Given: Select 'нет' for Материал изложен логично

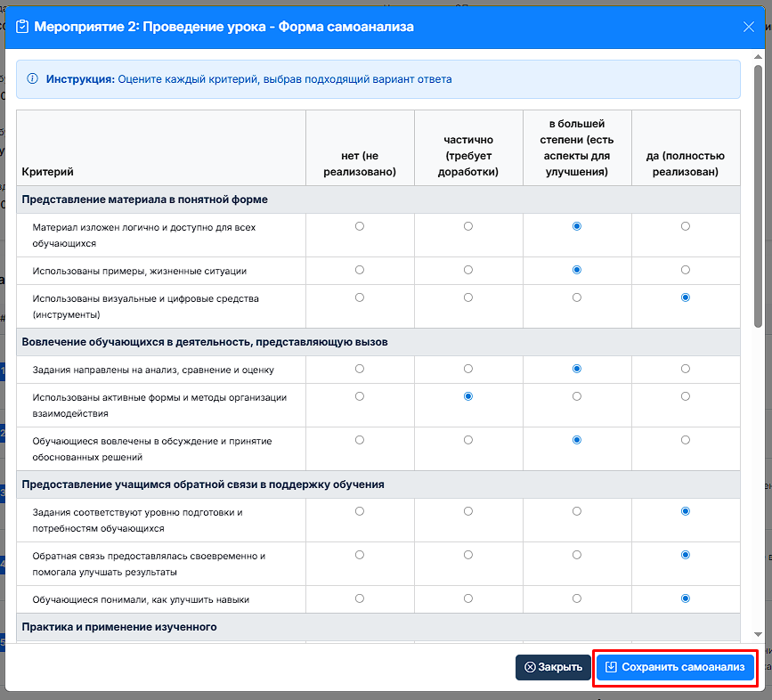Looking at the screenshot, I should click(x=360, y=226).
